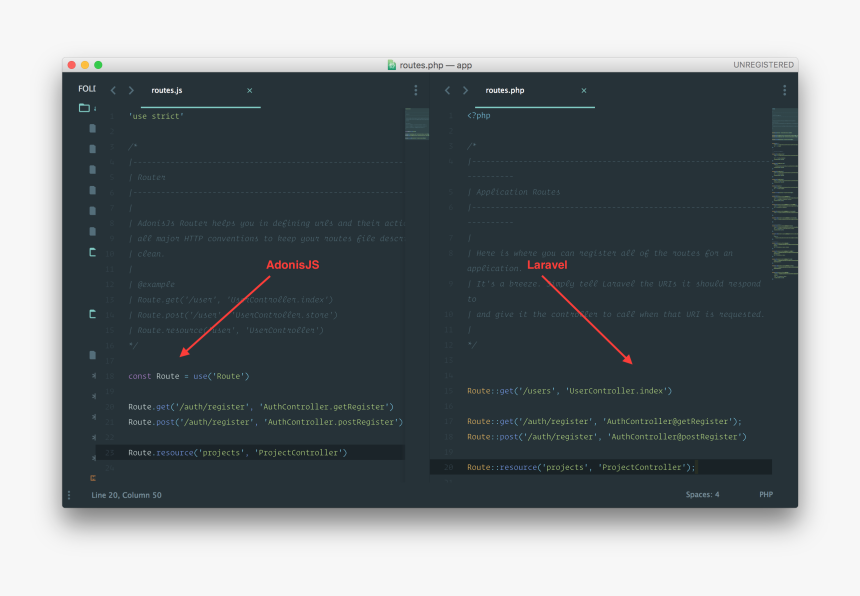The width and height of the screenshot is (860, 596).
Task: Switch to the routes.php tab
Action: click(505, 90)
